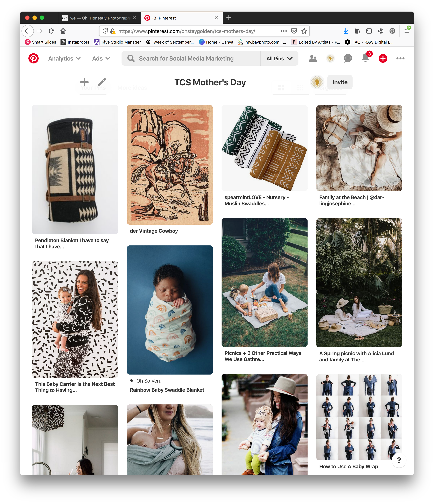Screen dimensions: 434x504
Task: Toggle the Firefox sidebar view icon
Action: [x=369, y=31]
